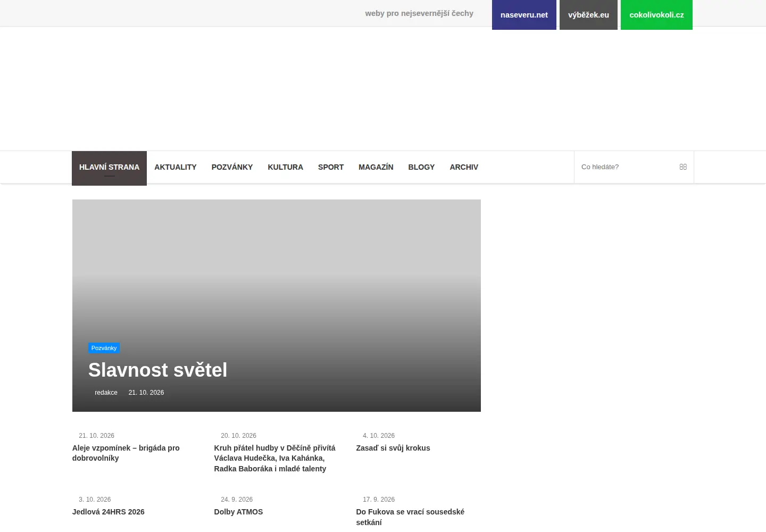Open article 'Do Fukova se vrací sousedské setkání'
766x532 pixels.
click(410, 517)
